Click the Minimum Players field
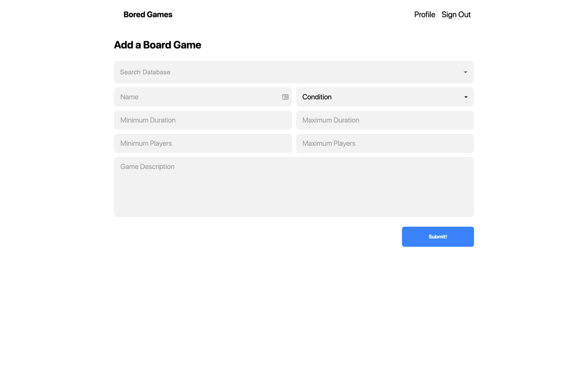This screenshot has height=368, width=588. tap(203, 143)
